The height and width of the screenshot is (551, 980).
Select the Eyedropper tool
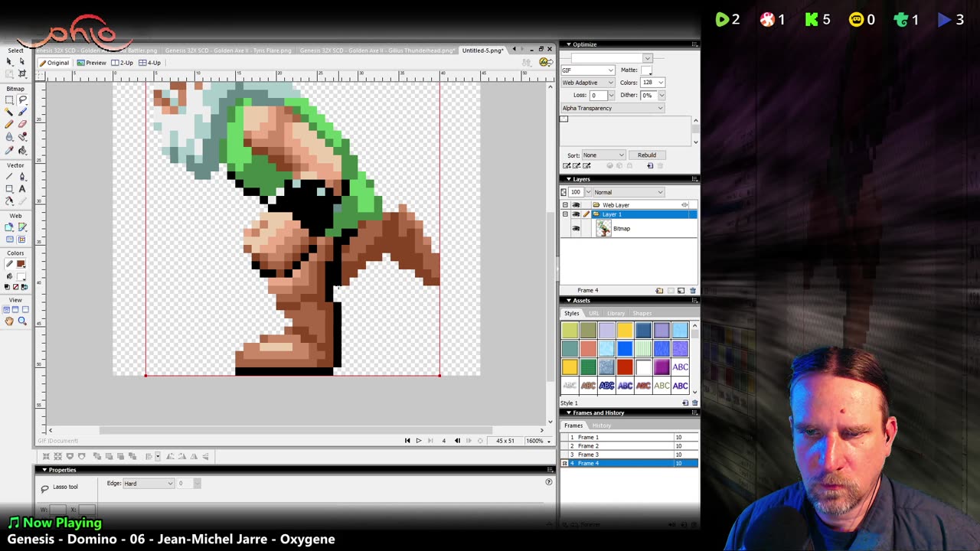pos(9,150)
